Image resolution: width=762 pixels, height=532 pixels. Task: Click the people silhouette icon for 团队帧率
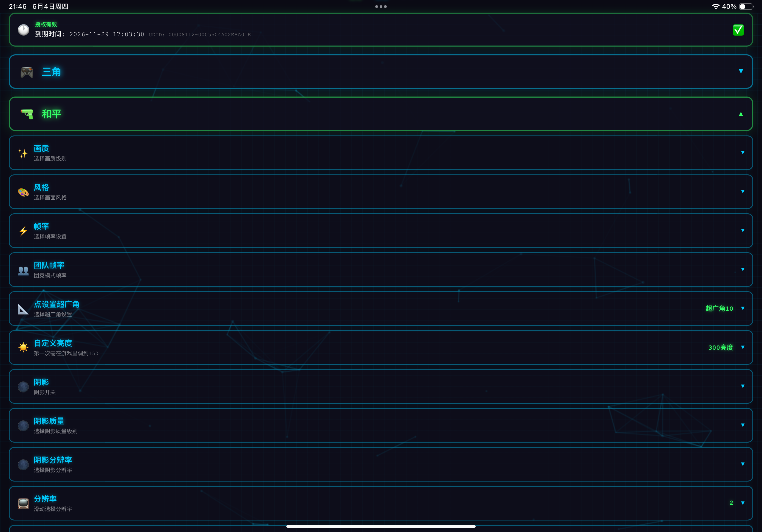tap(23, 270)
